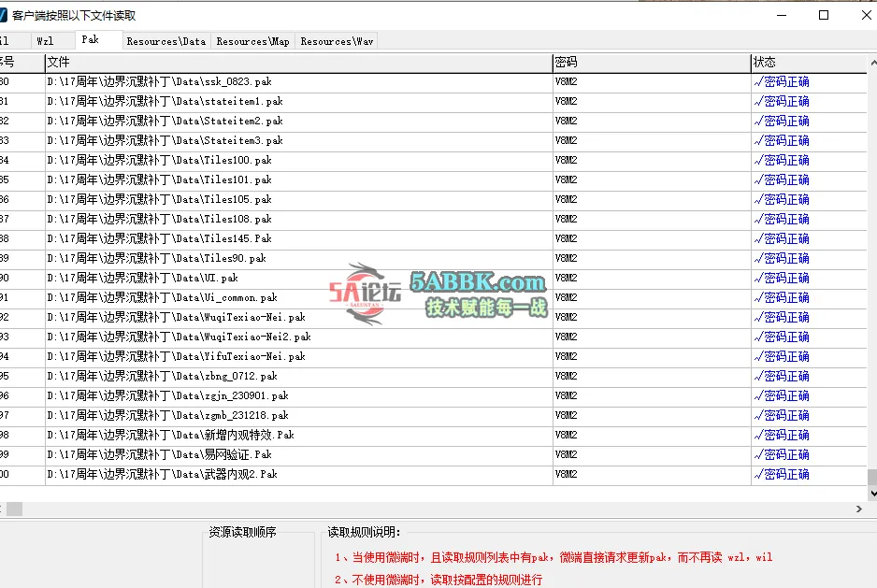Maximize the window
The image size is (877, 588).
coord(824,15)
